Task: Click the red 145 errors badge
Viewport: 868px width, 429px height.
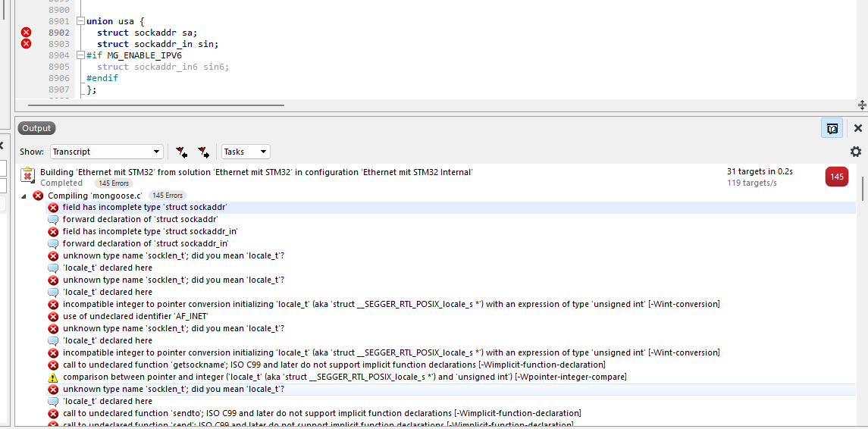Action: pyautogui.click(x=837, y=177)
